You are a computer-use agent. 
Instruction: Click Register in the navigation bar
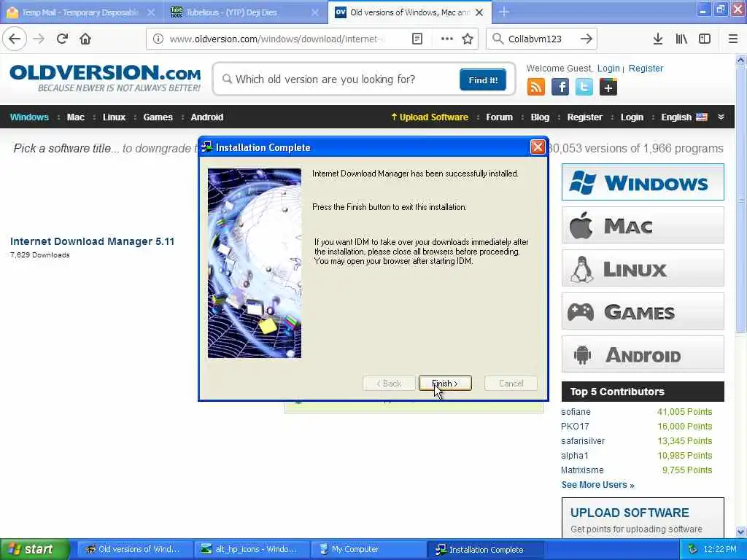pyautogui.click(x=584, y=117)
